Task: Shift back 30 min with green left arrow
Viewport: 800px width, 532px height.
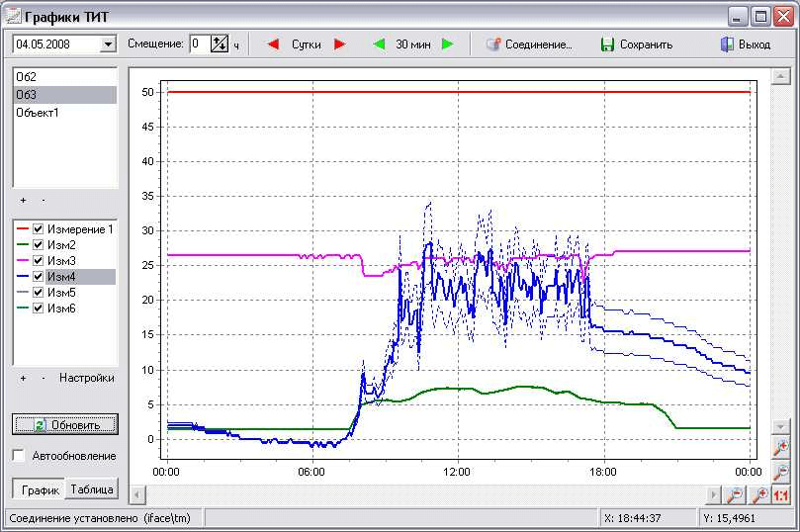Action: click(378, 44)
